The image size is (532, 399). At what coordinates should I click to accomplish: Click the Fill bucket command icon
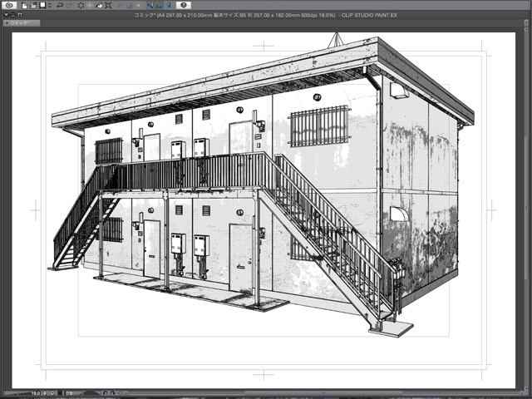click(x=99, y=6)
